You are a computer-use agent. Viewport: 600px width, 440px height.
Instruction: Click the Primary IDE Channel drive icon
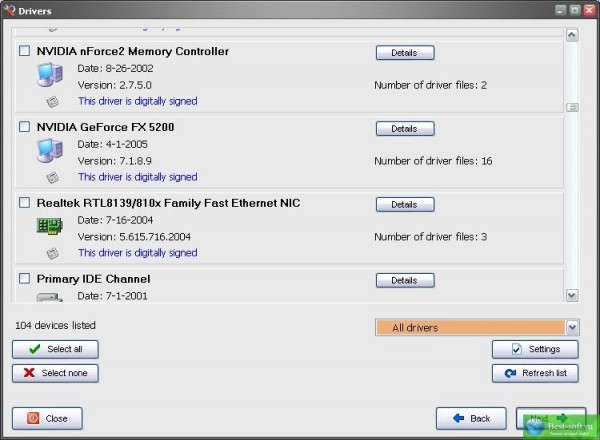(x=50, y=297)
